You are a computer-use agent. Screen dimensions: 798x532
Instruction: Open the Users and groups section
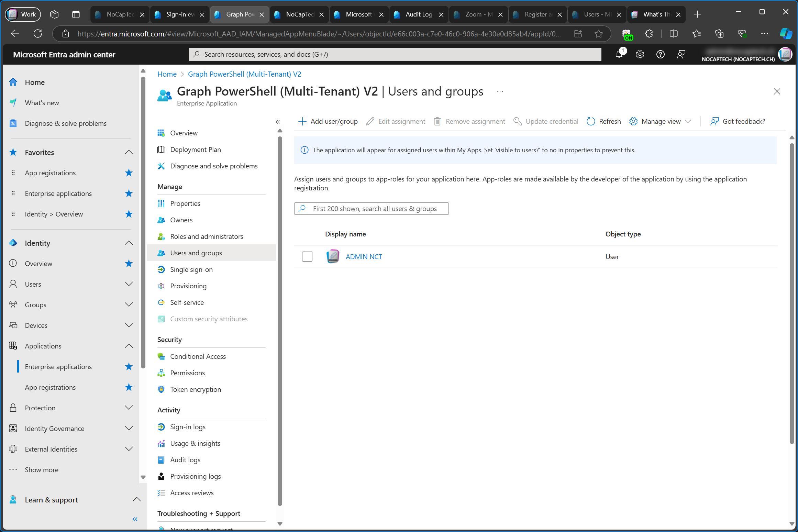click(196, 252)
